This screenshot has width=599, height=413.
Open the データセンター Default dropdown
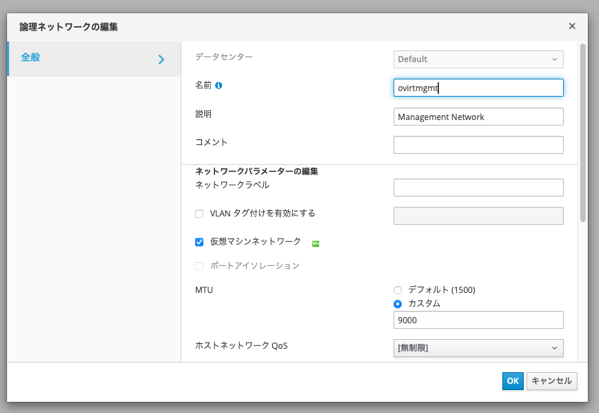click(x=478, y=59)
